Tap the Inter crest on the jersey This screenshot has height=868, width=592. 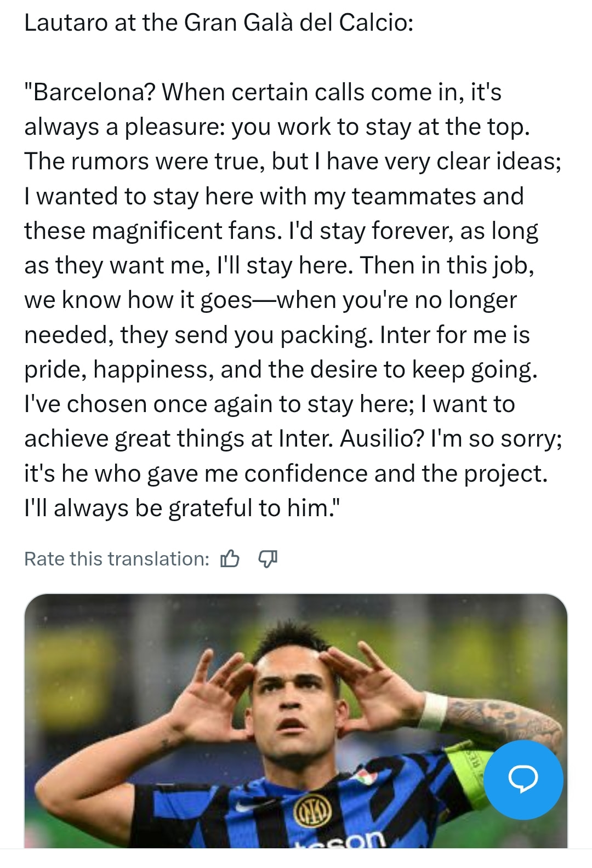coord(314,810)
